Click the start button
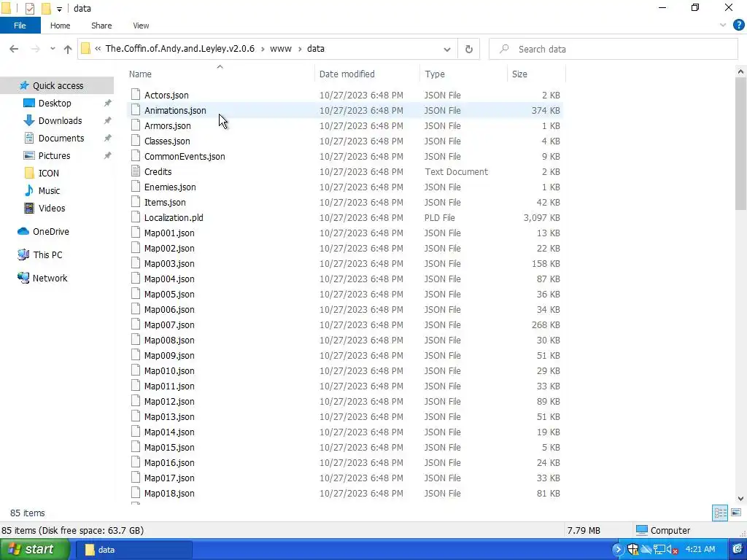The image size is (747, 560). [x=35, y=550]
